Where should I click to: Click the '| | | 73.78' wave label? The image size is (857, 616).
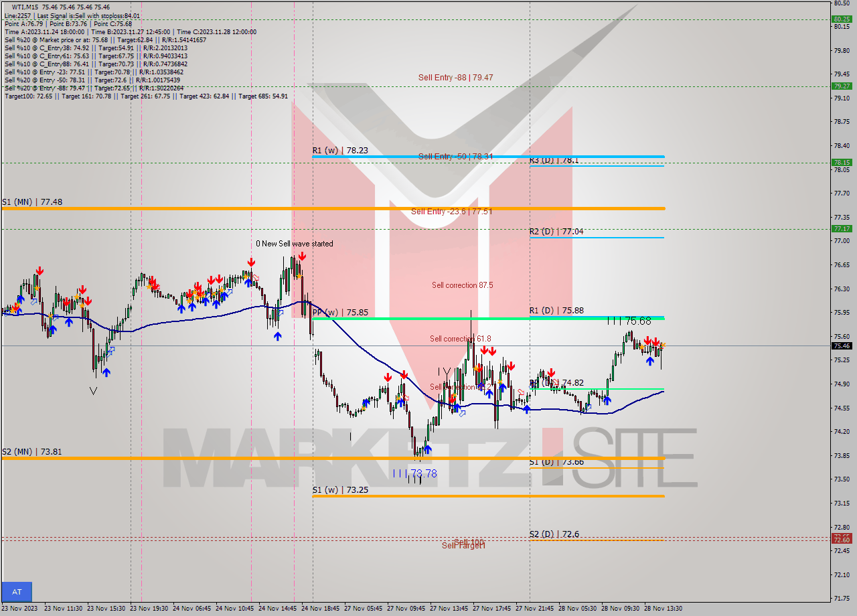pos(415,473)
